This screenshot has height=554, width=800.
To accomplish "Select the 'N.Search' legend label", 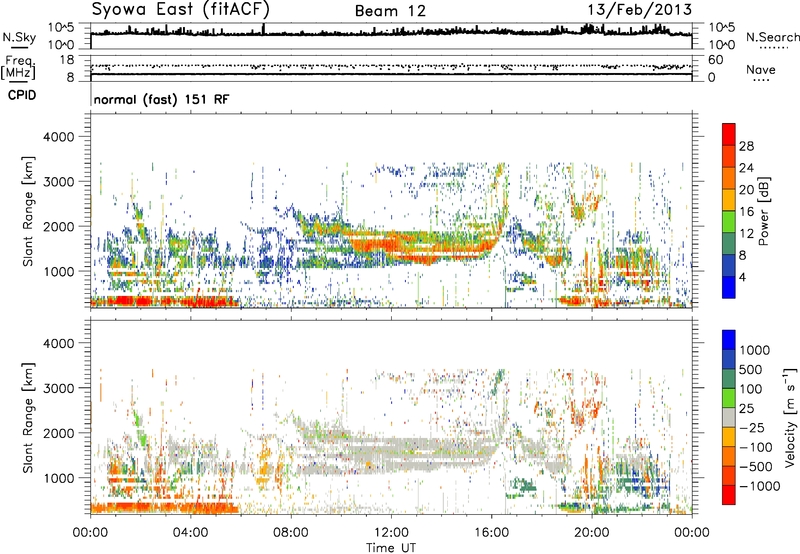I will point(772,37).
